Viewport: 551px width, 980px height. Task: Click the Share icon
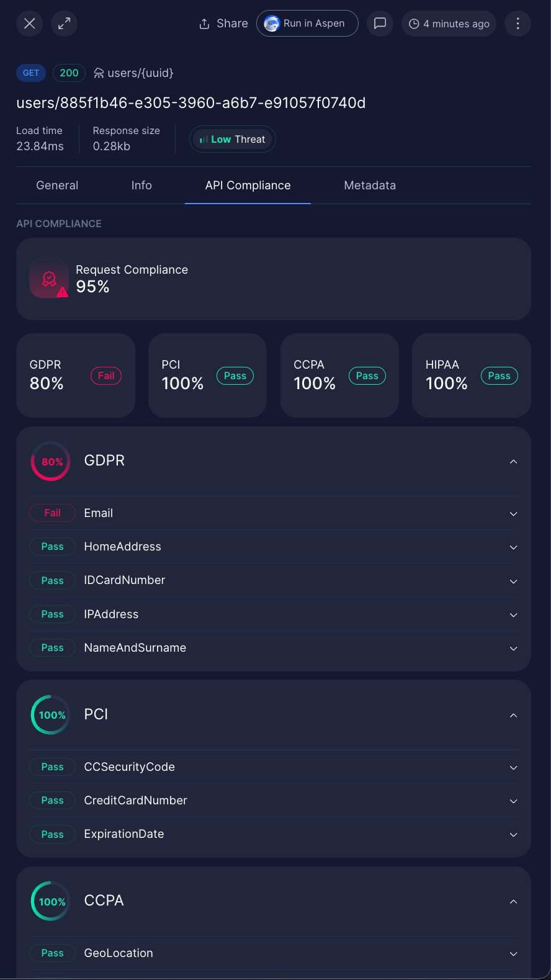(204, 23)
